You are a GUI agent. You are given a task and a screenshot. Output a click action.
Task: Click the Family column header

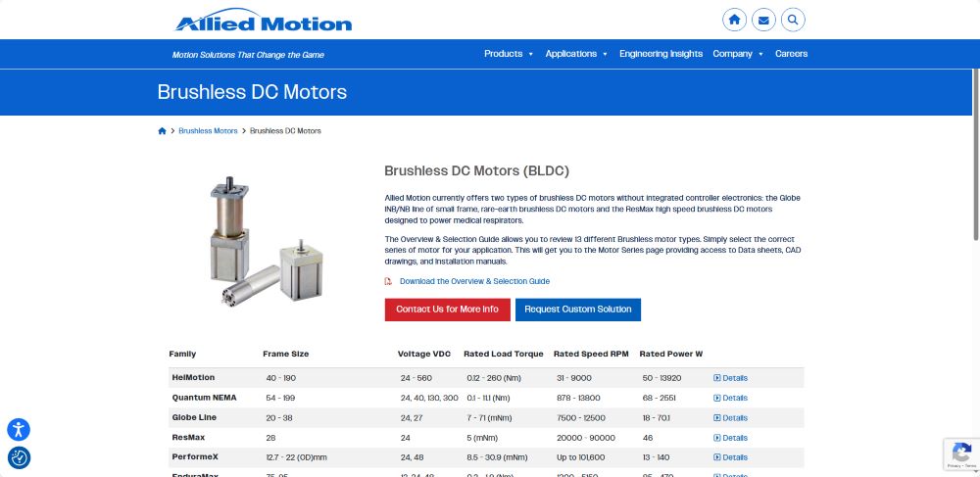click(182, 354)
